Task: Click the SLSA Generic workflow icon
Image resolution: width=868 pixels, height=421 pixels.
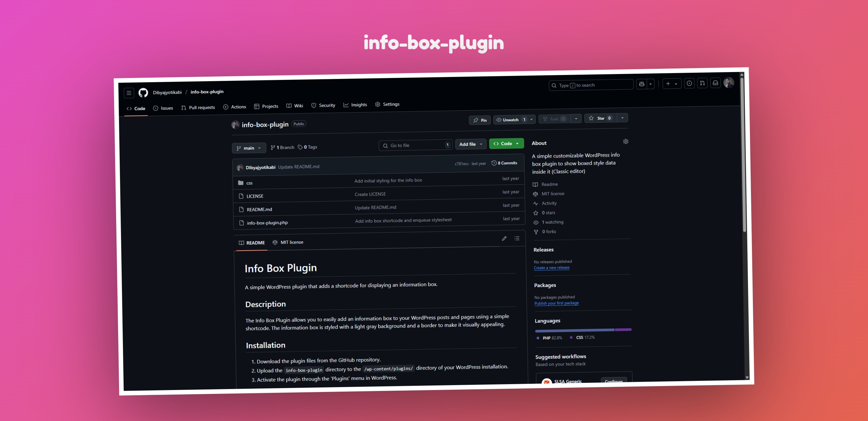Action: tap(546, 382)
